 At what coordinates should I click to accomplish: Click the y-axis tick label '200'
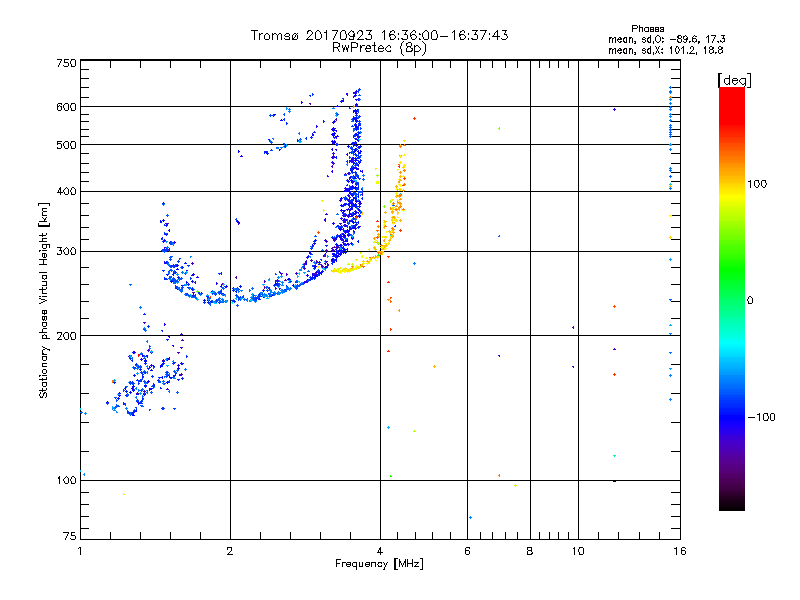coord(66,336)
